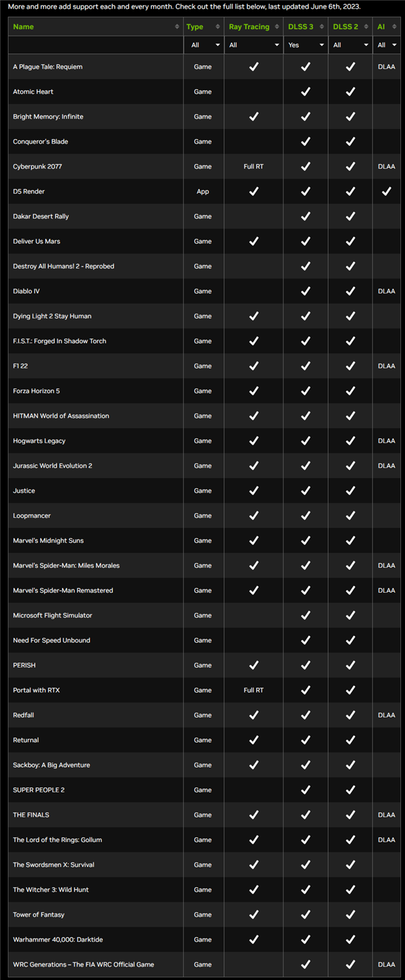Click the DLAA label for F1 22
405x980 pixels.
coord(386,366)
